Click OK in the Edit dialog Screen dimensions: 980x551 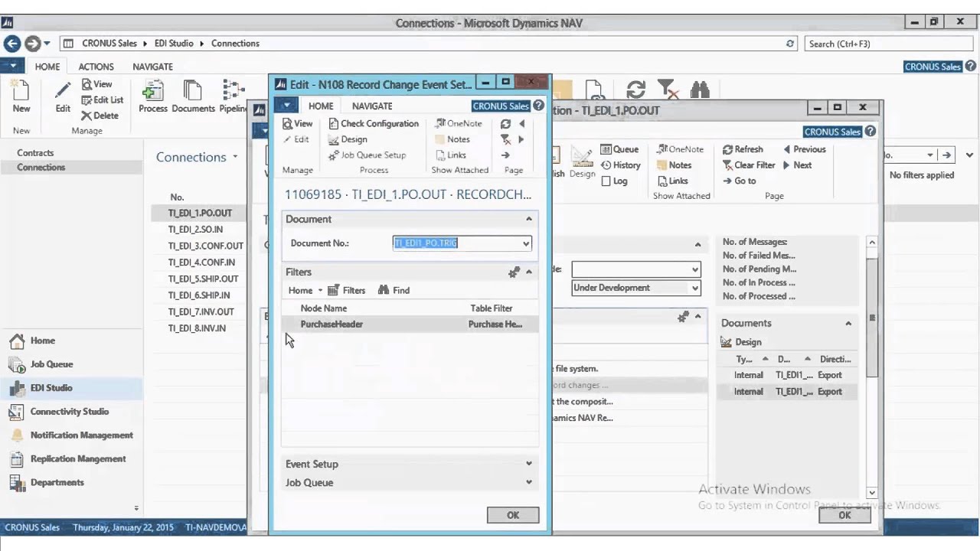[x=513, y=515]
